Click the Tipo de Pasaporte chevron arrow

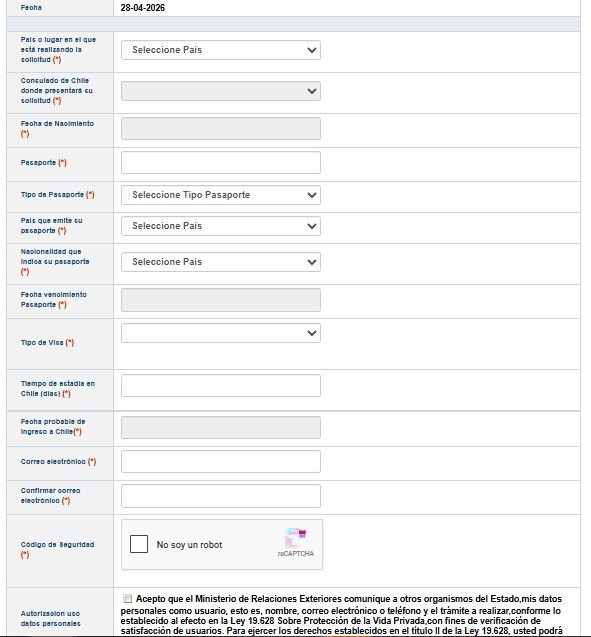(x=312, y=195)
